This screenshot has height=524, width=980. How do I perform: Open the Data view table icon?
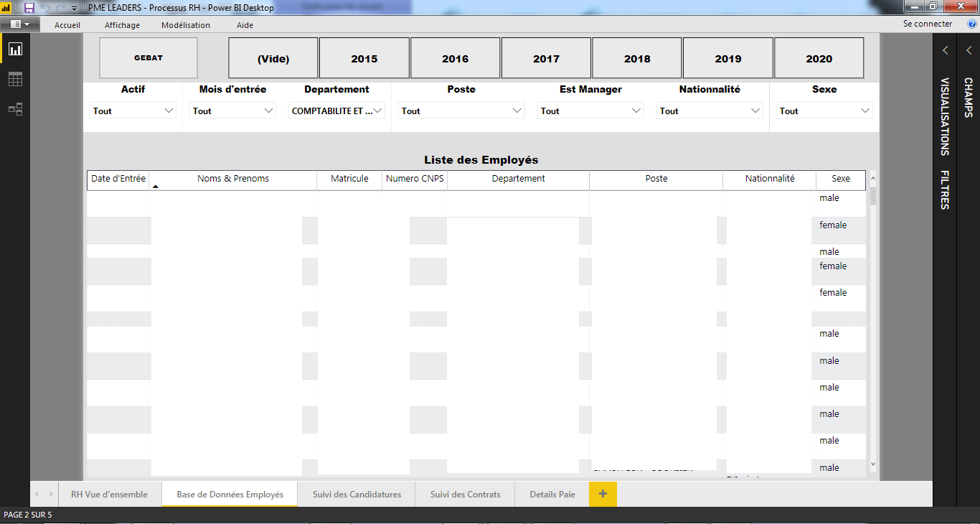click(x=15, y=79)
